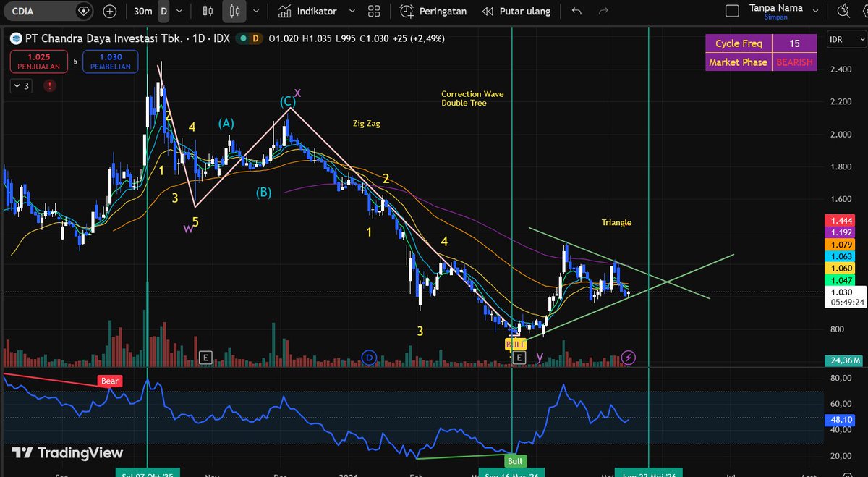Click the Cycle Freq table cell
Viewport: 868px width, 477px height.
pyautogui.click(x=739, y=43)
